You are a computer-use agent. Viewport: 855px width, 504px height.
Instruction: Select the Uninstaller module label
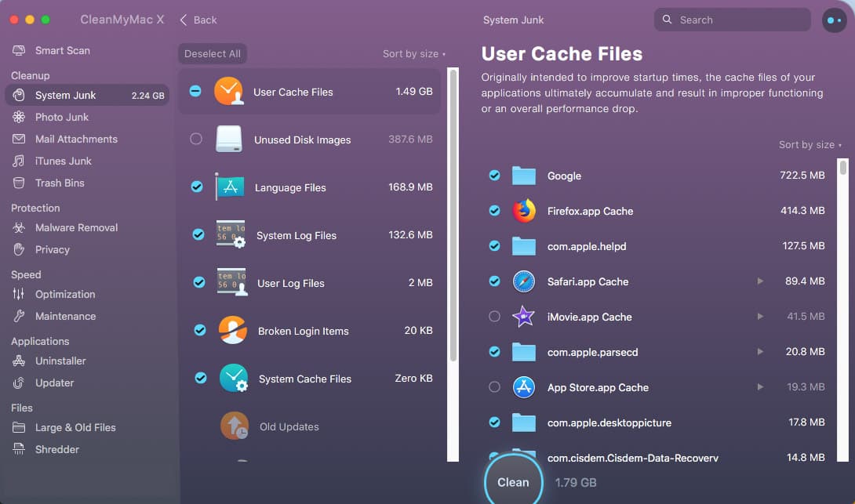point(60,361)
